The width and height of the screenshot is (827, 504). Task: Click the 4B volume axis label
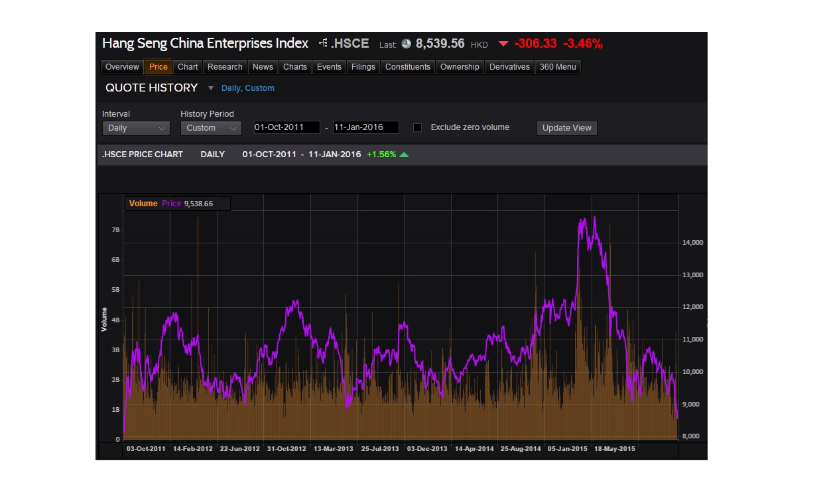[116, 320]
